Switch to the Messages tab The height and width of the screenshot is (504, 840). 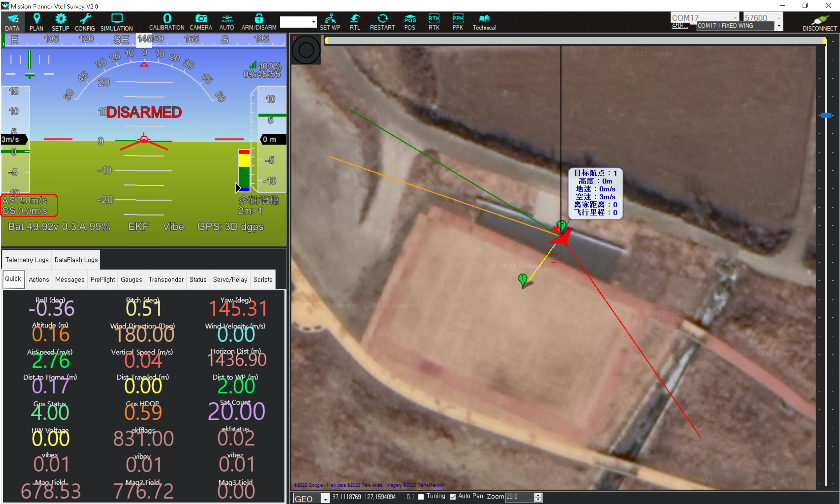(x=70, y=280)
